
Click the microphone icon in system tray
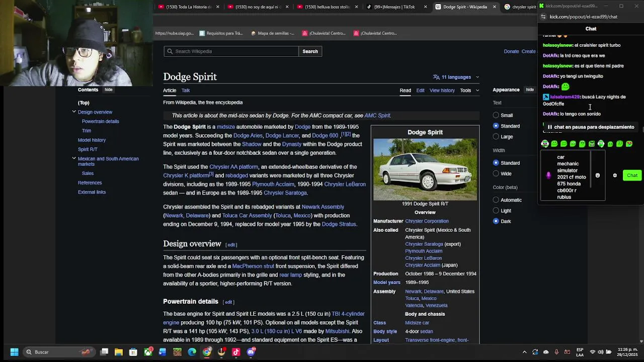(x=556, y=352)
